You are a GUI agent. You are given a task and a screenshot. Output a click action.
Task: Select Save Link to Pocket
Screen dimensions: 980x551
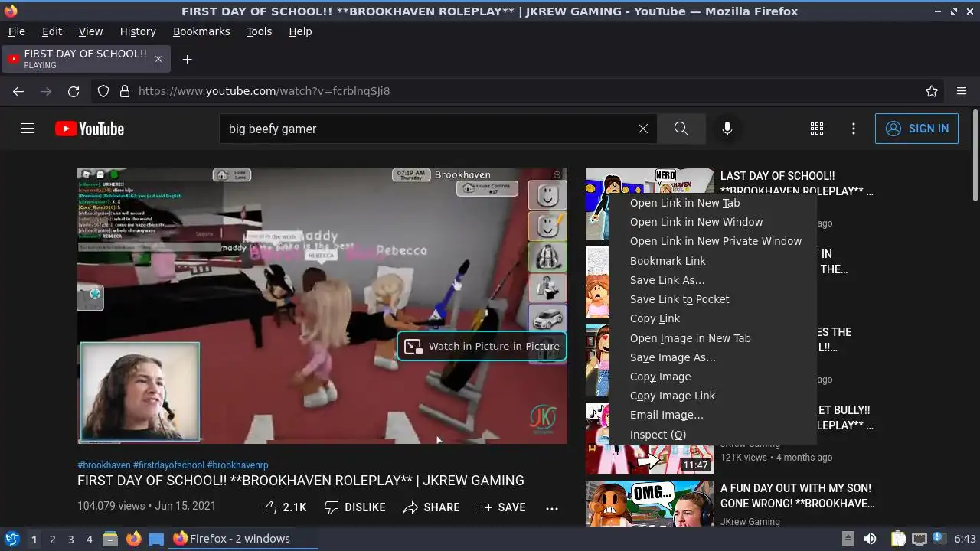(712, 299)
